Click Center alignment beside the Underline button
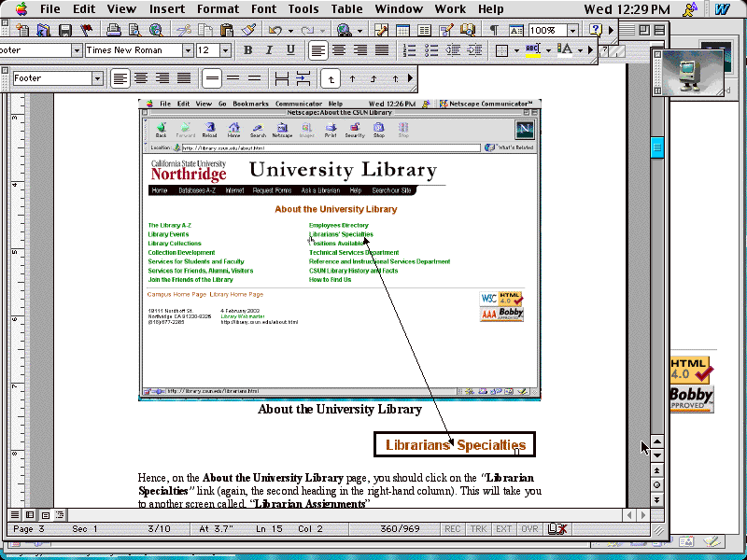Screen dimensions: 747x560 (x=339, y=50)
